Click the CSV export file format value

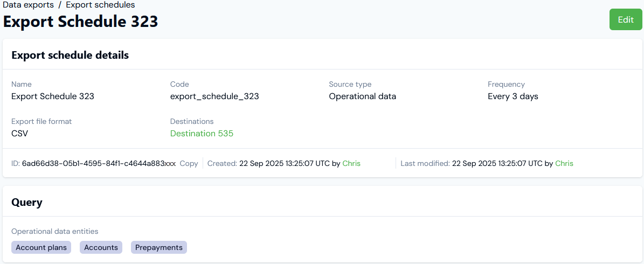[x=19, y=134]
